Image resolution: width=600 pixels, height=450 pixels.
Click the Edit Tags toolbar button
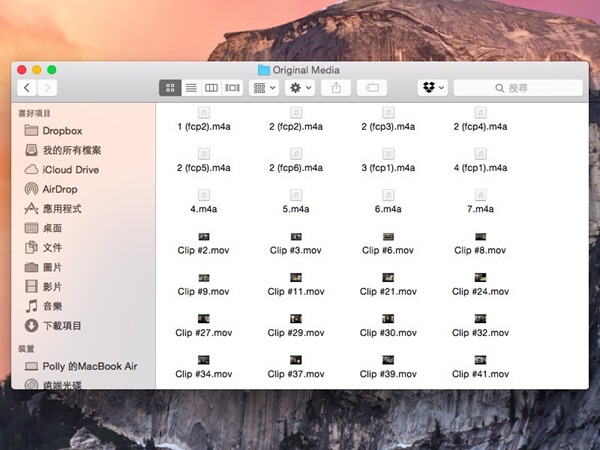tap(372, 88)
